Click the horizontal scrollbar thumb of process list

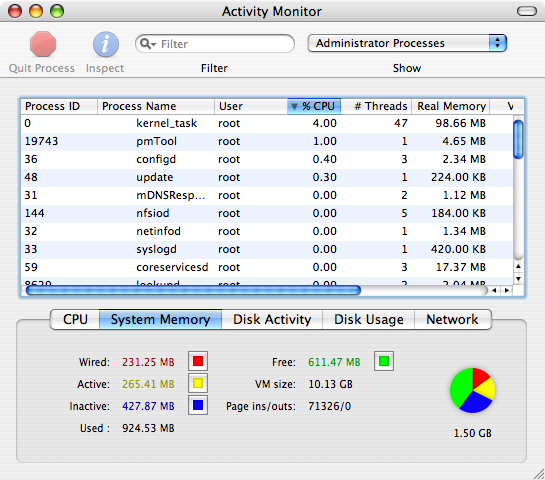[x=193, y=290]
